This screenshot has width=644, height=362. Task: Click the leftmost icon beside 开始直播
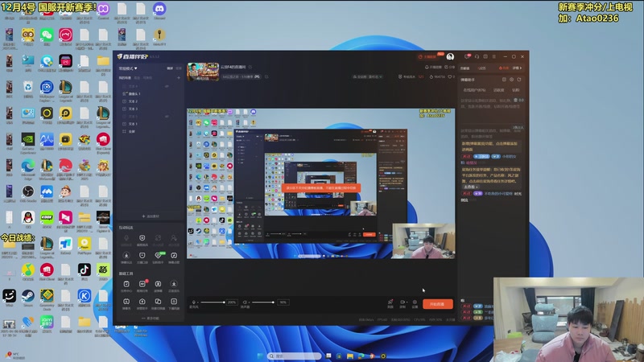point(390,303)
